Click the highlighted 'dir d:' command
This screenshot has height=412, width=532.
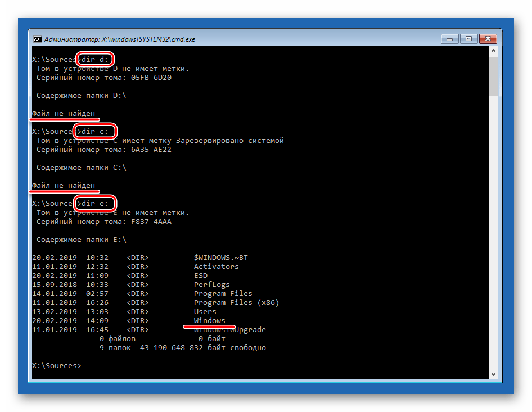coord(96,60)
